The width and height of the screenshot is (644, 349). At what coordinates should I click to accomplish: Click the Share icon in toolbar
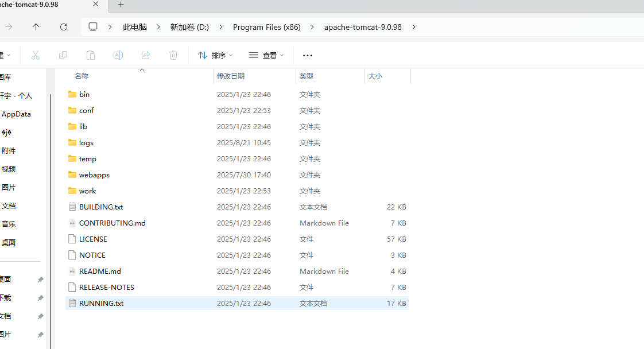146,55
